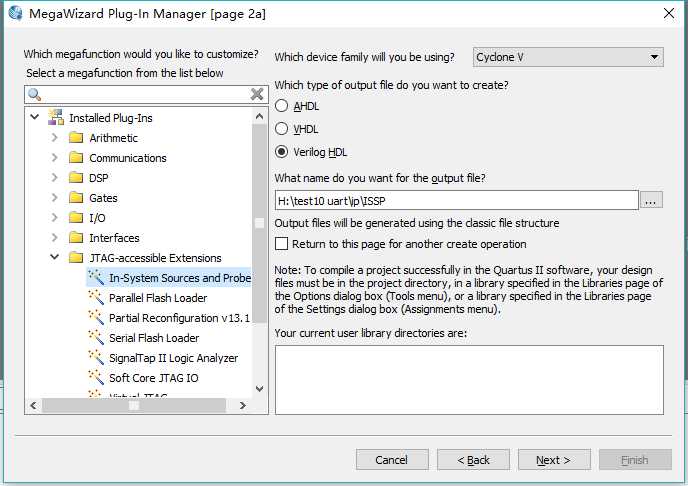The width and height of the screenshot is (688, 486).
Task: Click the tree scroll right arrow
Action: (243, 405)
